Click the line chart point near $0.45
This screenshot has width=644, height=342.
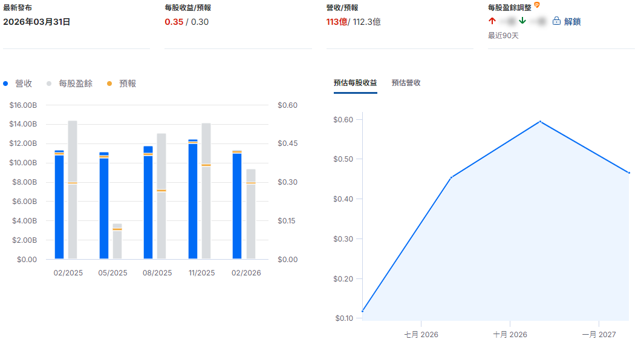coord(451,177)
